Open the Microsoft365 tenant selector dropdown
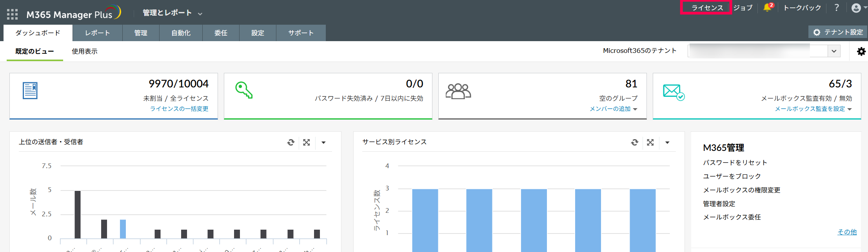The width and height of the screenshot is (868, 252). (x=834, y=51)
